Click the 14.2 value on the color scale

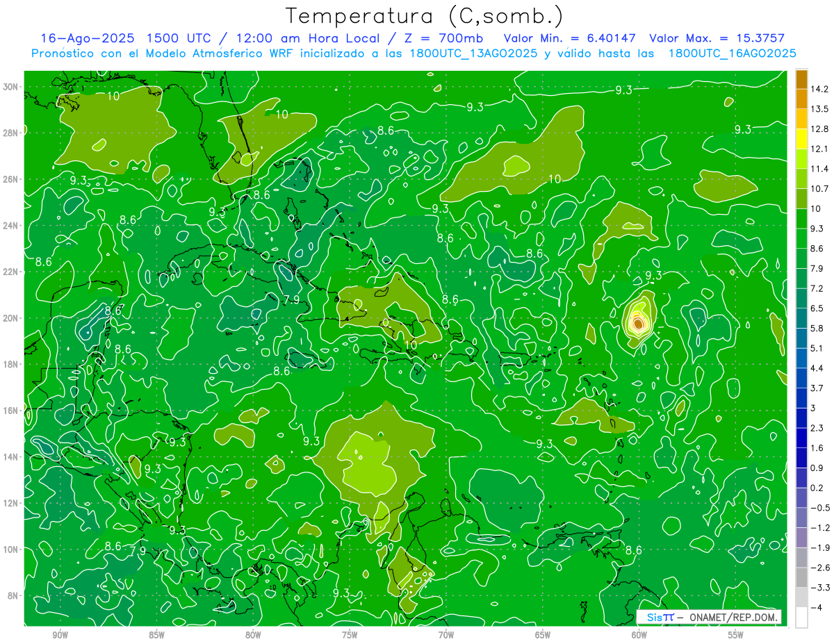coord(819,89)
